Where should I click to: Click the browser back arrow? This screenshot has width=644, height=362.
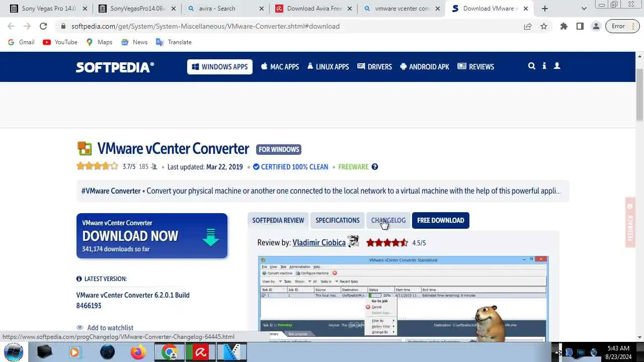click(x=11, y=26)
